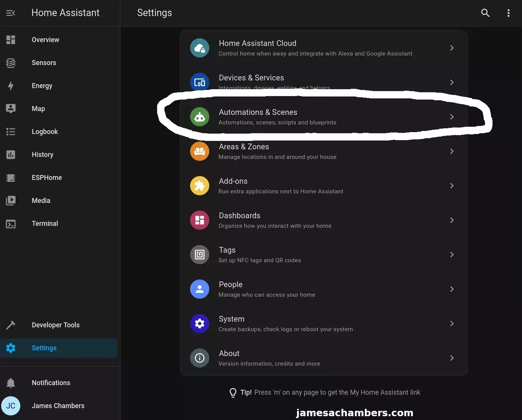Image resolution: width=522 pixels, height=420 pixels.
Task: Select the Automations & Scenes routine icon
Action: pyautogui.click(x=199, y=117)
